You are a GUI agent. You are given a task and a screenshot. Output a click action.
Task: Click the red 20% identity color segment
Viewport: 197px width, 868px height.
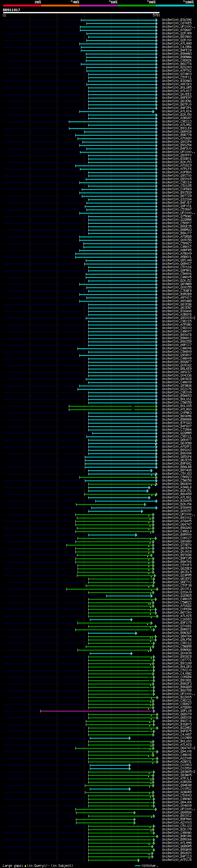click(22, 6)
